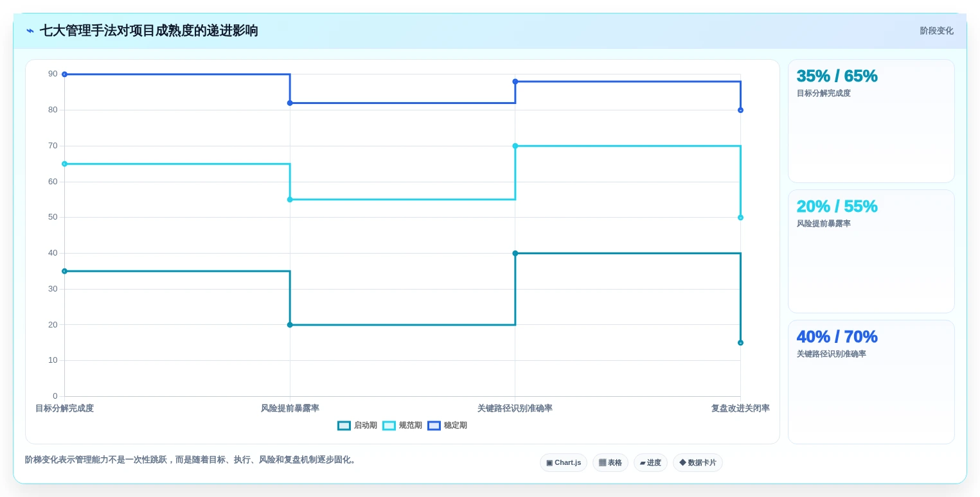Click 启动期 data point at 20
This screenshot has height=497, width=980.
290,325
